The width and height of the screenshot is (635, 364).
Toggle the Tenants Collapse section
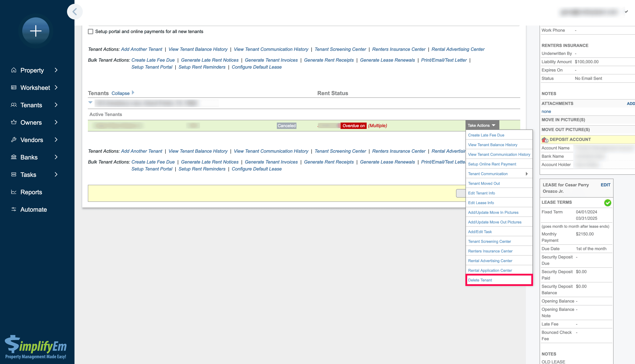click(120, 93)
